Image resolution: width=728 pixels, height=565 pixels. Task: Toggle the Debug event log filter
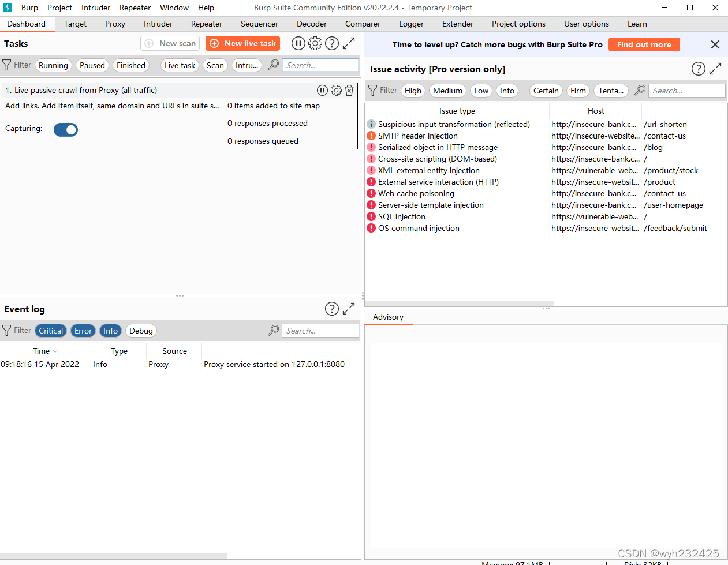pos(141,331)
